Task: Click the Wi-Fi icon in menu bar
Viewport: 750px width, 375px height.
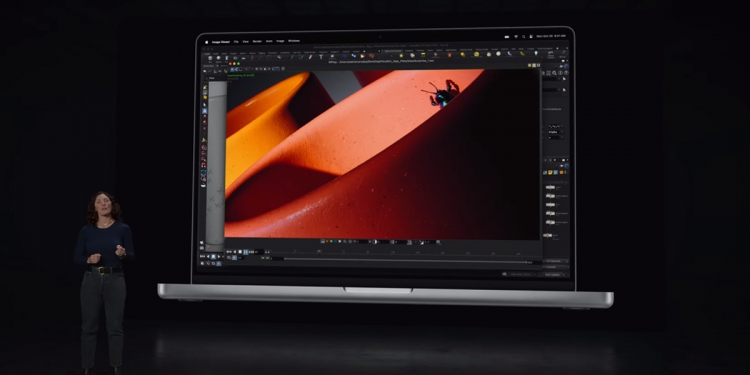Action: coord(516,36)
